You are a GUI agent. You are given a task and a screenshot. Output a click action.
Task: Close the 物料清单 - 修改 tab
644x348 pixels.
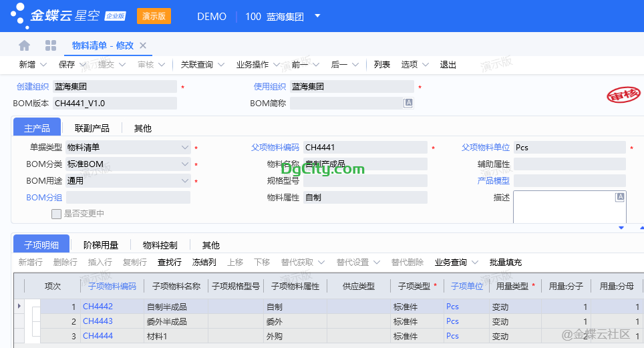142,45
